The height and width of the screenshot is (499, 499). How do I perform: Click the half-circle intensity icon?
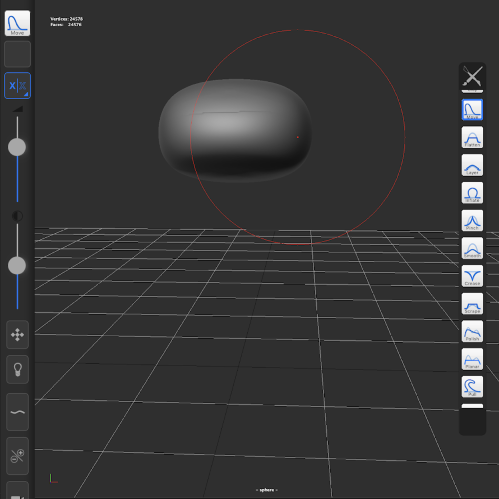pyautogui.click(x=17, y=216)
